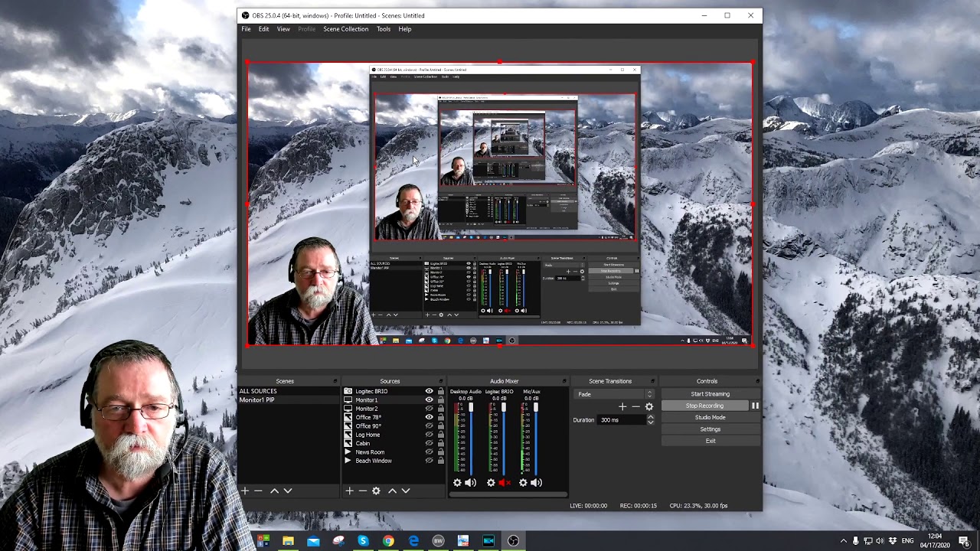The height and width of the screenshot is (551, 980).
Task: Open transition properties gear icon
Action: pos(649,406)
